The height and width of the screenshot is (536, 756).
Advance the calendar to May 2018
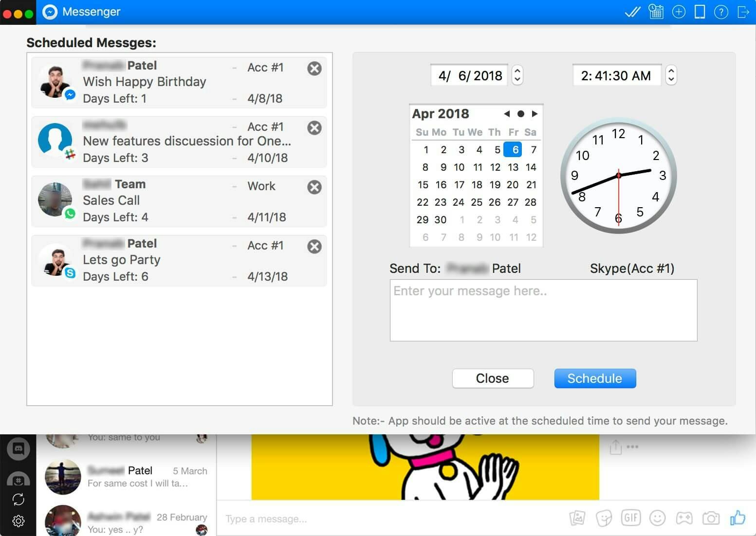pyautogui.click(x=535, y=113)
